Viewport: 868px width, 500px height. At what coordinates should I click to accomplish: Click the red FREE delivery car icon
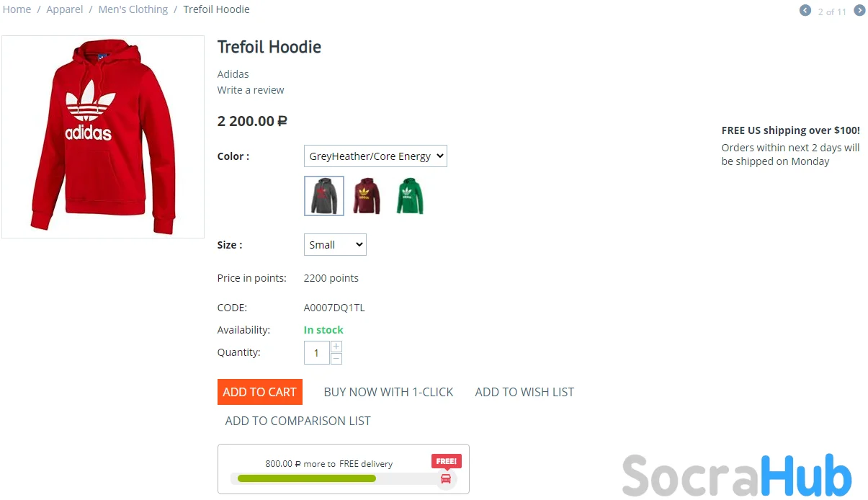[x=446, y=478]
